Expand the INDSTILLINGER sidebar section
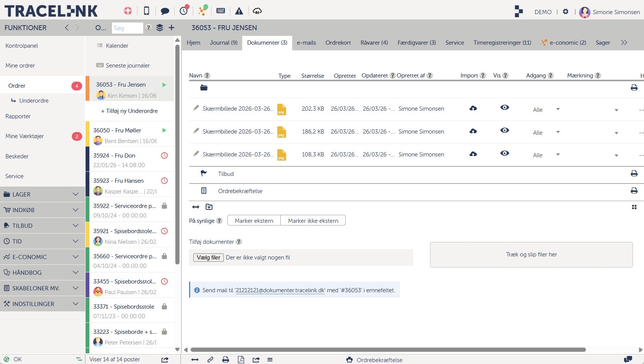The width and height of the screenshot is (644, 364). [42, 304]
